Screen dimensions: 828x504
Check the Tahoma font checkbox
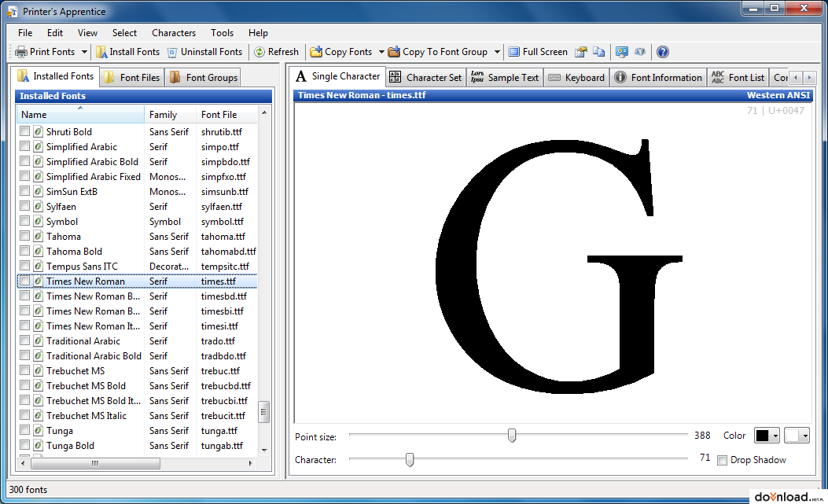click(25, 236)
